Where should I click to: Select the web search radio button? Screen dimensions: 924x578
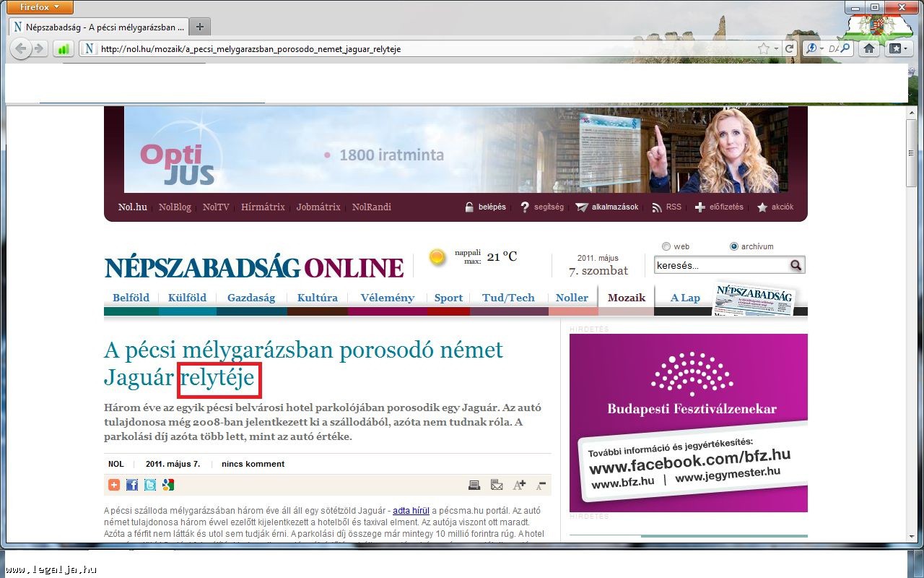(x=666, y=246)
